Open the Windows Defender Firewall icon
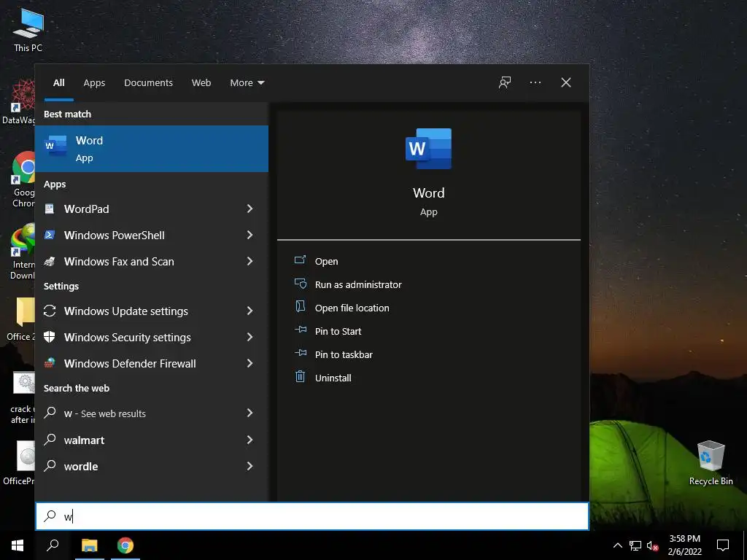 [50, 363]
